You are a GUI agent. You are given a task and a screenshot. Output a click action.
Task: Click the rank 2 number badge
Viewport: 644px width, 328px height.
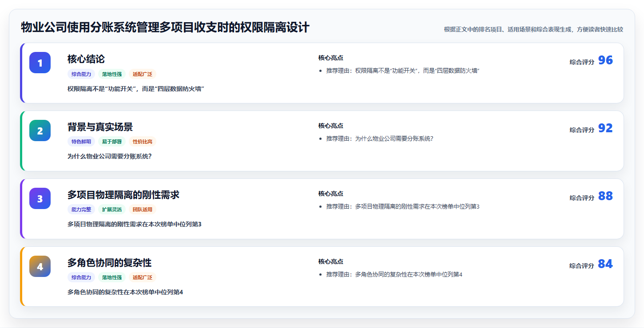click(40, 130)
